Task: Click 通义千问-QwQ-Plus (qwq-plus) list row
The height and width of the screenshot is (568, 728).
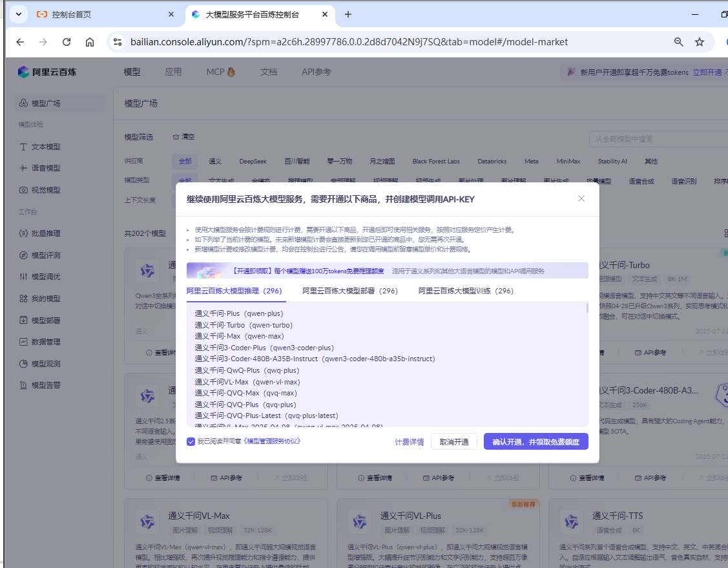Action: [247, 371]
